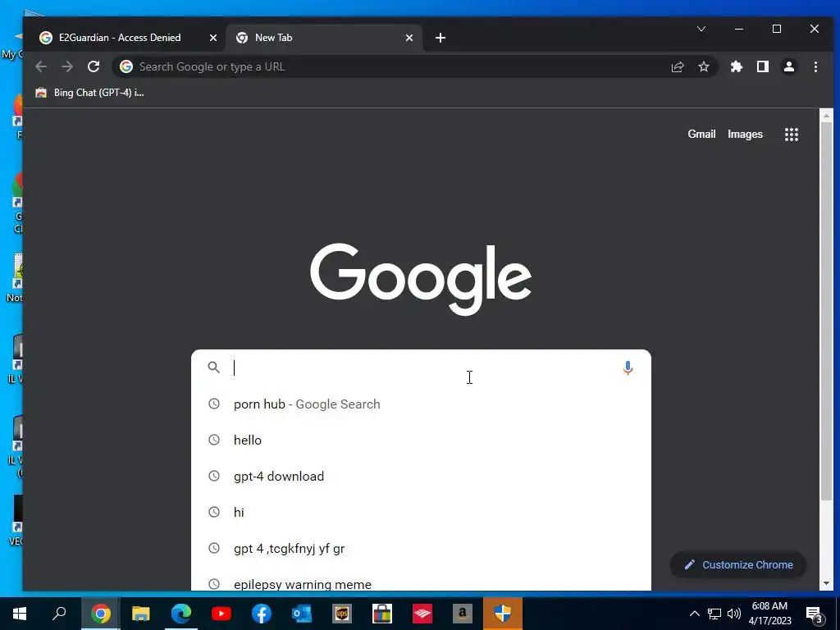Viewport: 840px width, 630px height.
Task: Open network status in the system tray
Action: 714,614
